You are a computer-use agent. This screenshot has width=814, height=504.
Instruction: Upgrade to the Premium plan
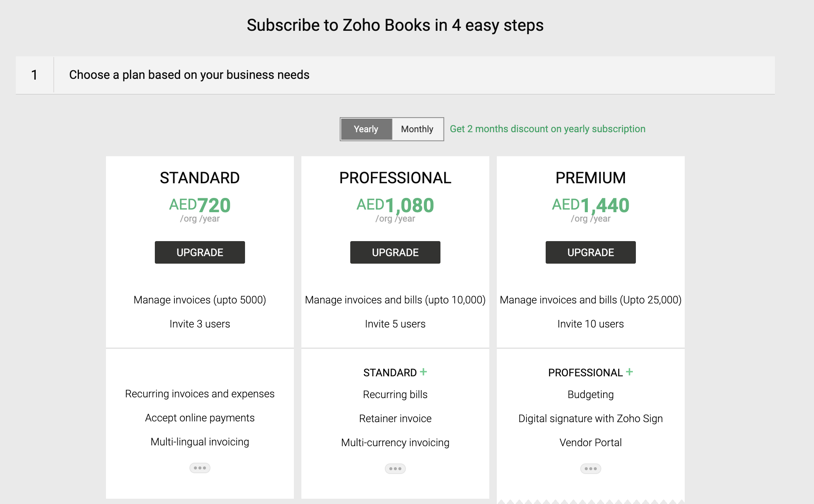tap(590, 252)
